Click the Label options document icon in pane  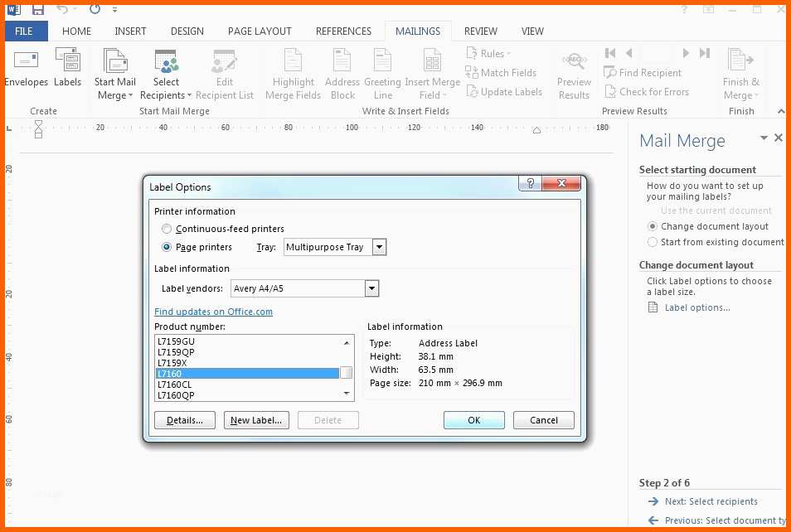tap(653, 307)
